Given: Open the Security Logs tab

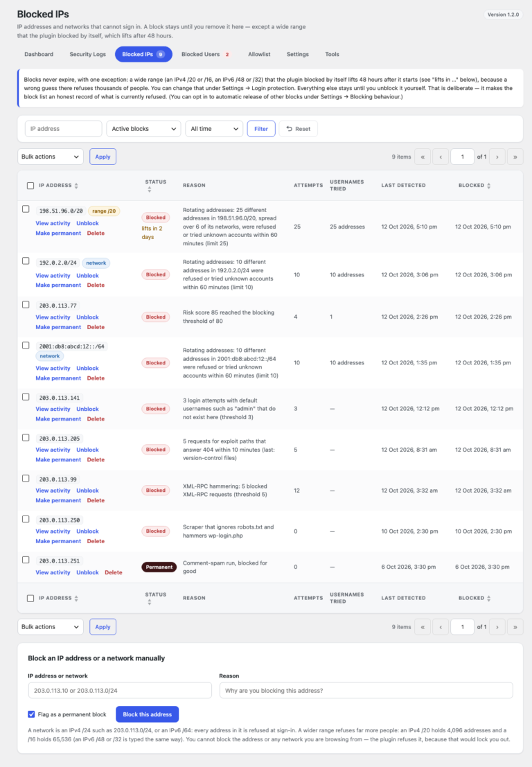Looking at the screenshot, I should (x=87, y=54).
